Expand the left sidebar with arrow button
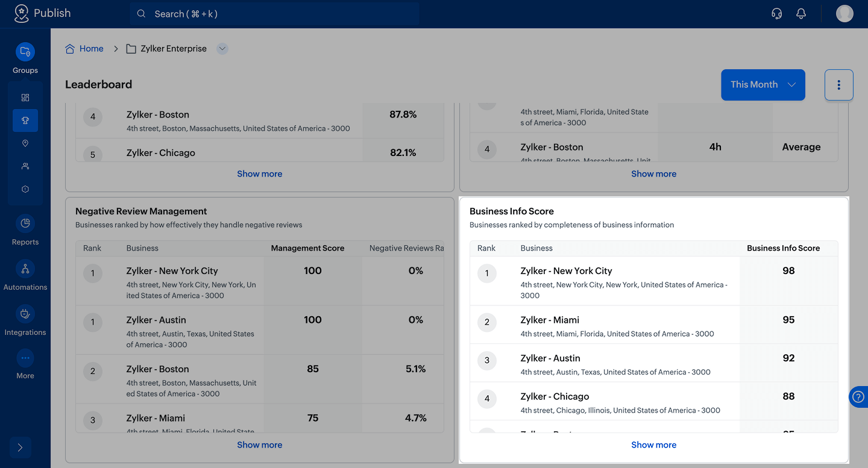868x468 pixels. (20, 448)
